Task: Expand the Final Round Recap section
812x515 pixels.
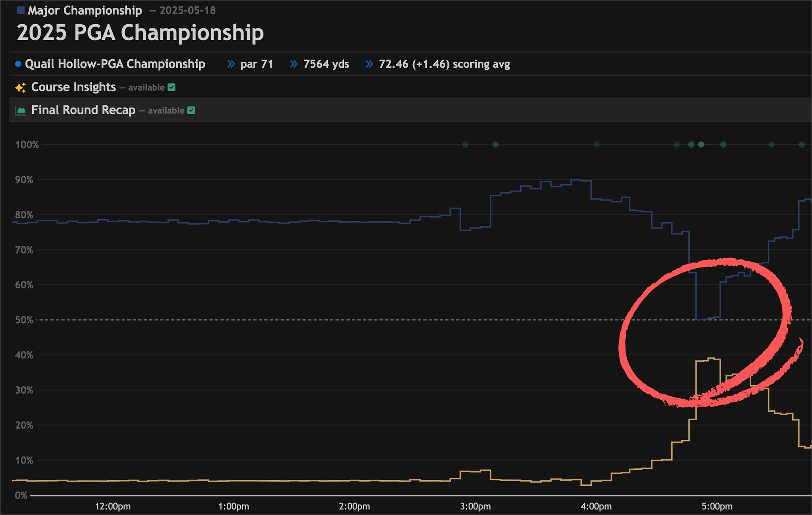Action: click(83, 110)
